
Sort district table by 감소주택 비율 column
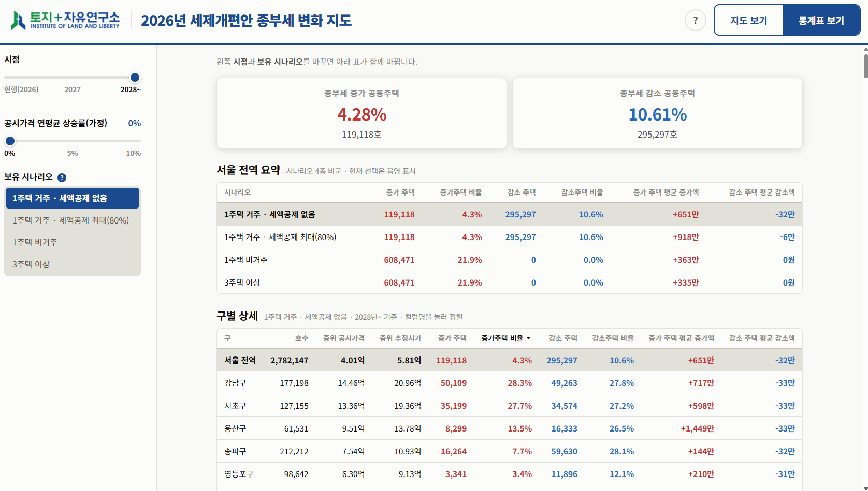click(x=613, y=338)
